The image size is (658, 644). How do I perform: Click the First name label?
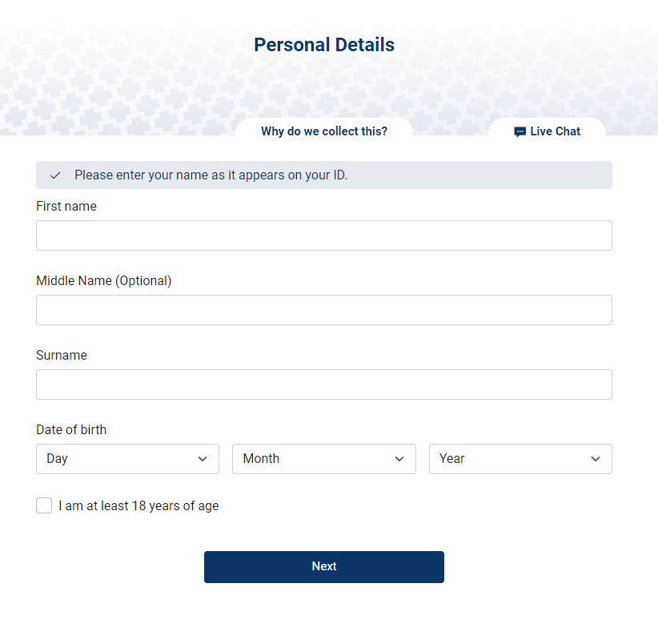[x=66, y=206]
